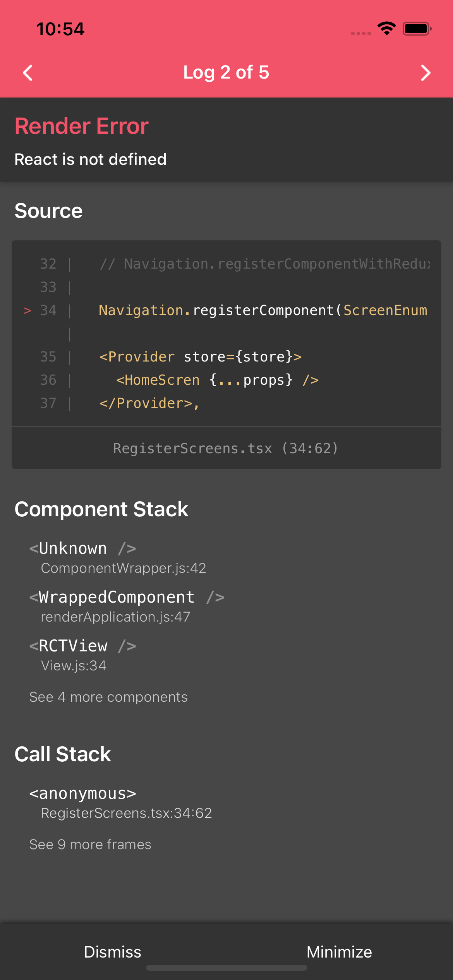The width and height of the screenshot is (453, 980).
Task: Tap the Wi-Fi status icon
Action: point(386,29)
